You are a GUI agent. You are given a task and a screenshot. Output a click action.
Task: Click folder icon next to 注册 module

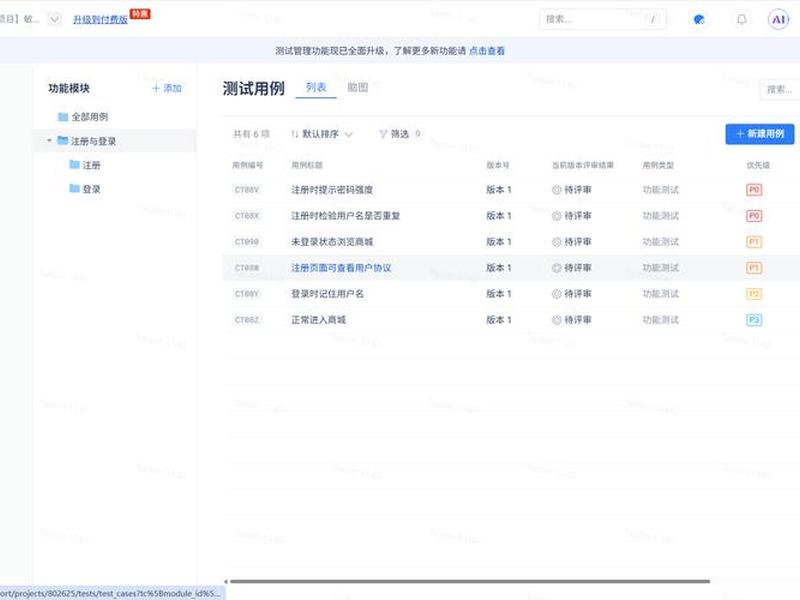[x=74, y=164]
